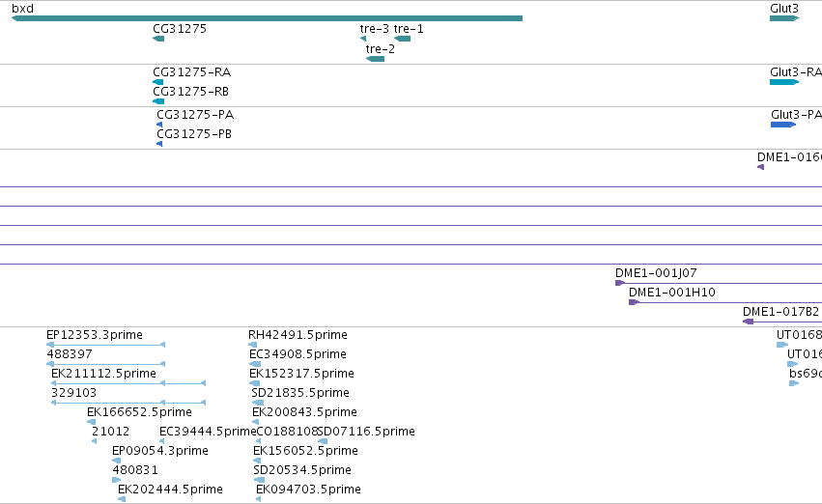Image resolution: width=822 pixels, height=504 pixels.
Task: Click the CG31275-PA protein marker
Action: pos(159,125)
